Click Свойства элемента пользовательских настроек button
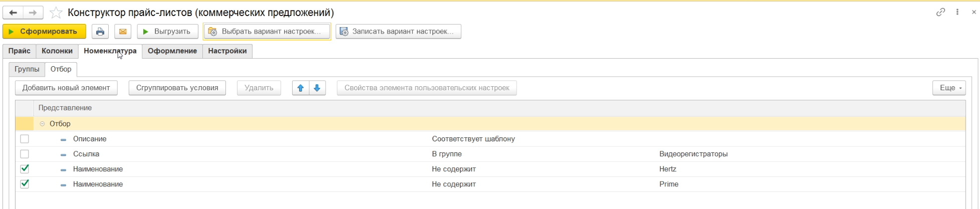 [x=427, y=88]
